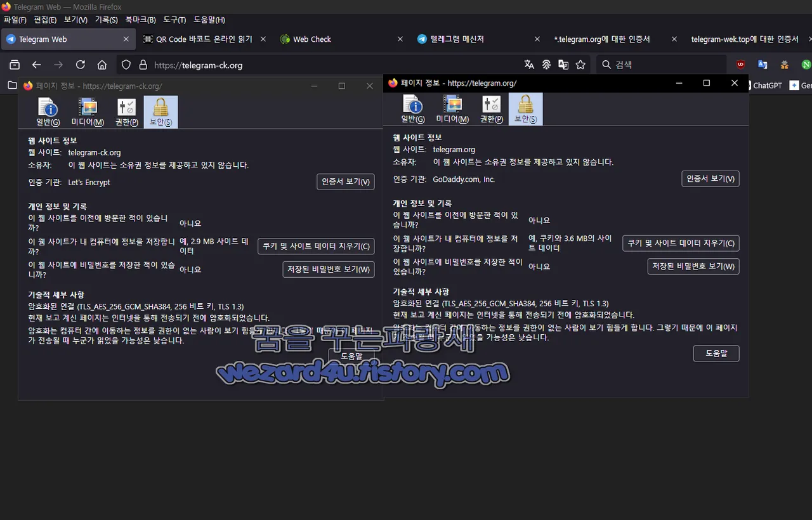Click 인증서 보기(V) in telegram-ck.org window
This screenshot has width=812, height=520.
[346, 182]
